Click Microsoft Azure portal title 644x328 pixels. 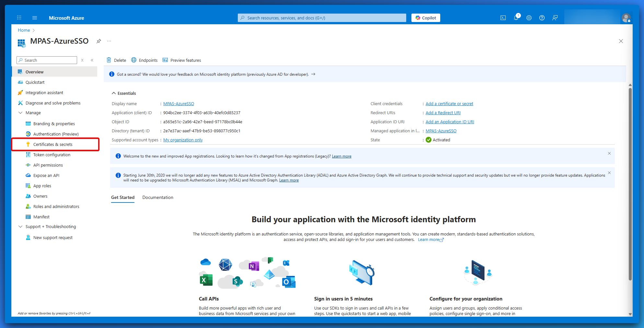pyautogui.click(x=66, y=18)
